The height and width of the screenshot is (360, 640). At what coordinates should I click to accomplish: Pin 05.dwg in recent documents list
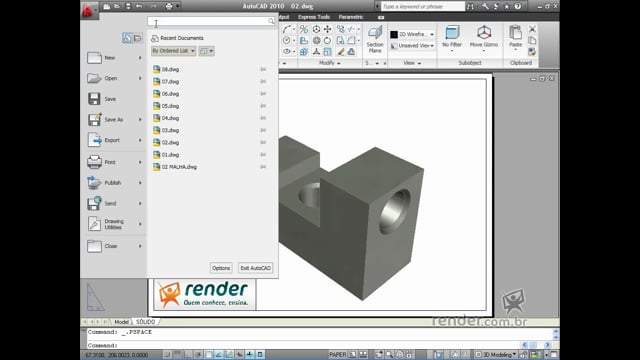(263, 106)
